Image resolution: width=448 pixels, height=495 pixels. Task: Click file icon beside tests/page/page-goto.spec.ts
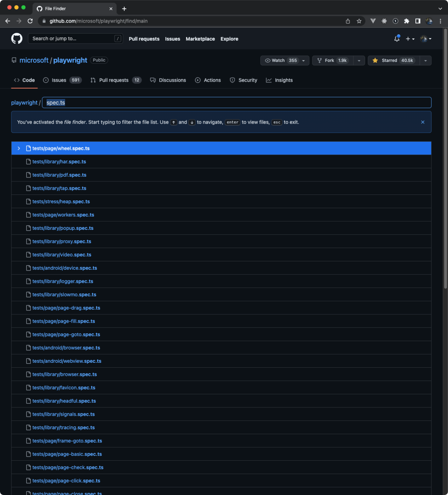click(28, 334)
